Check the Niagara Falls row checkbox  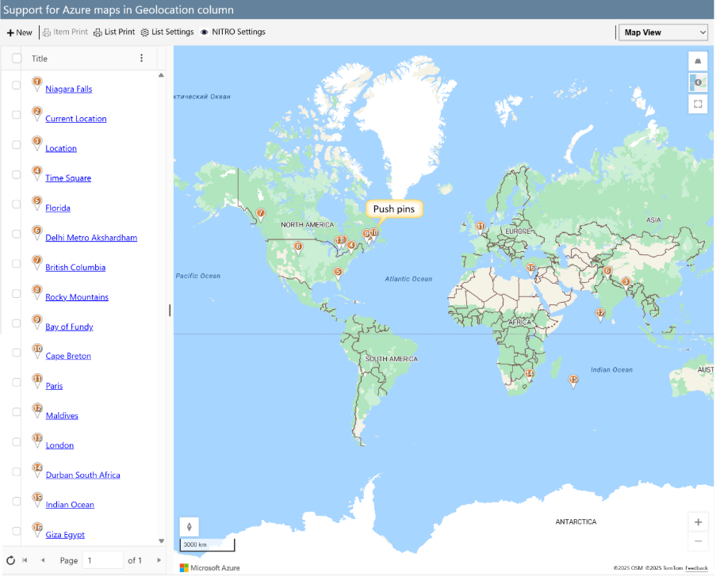(17, 85)
